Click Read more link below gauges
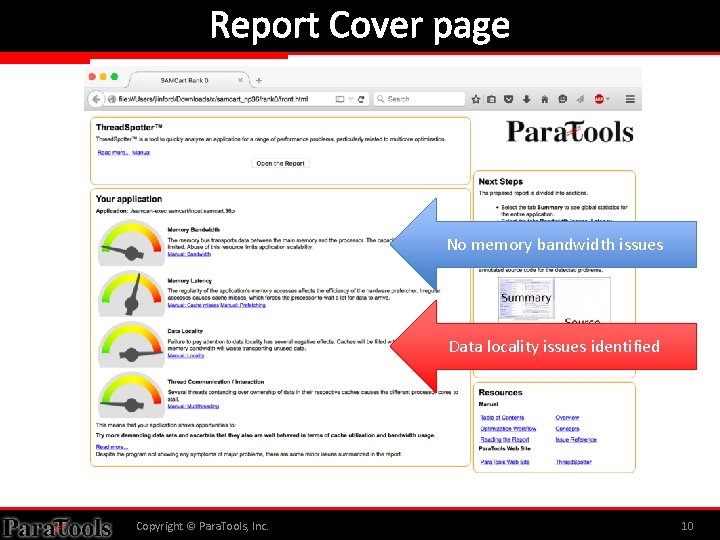Screen dimensions: 720x540 pos(112,447)
